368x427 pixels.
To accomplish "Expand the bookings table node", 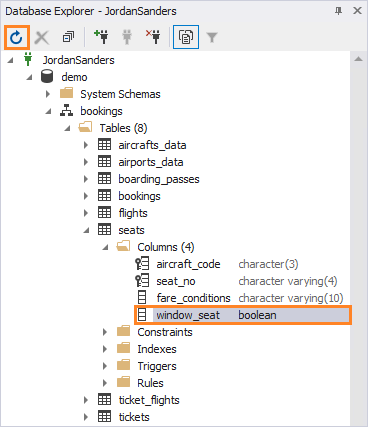I will click(86, 196).
